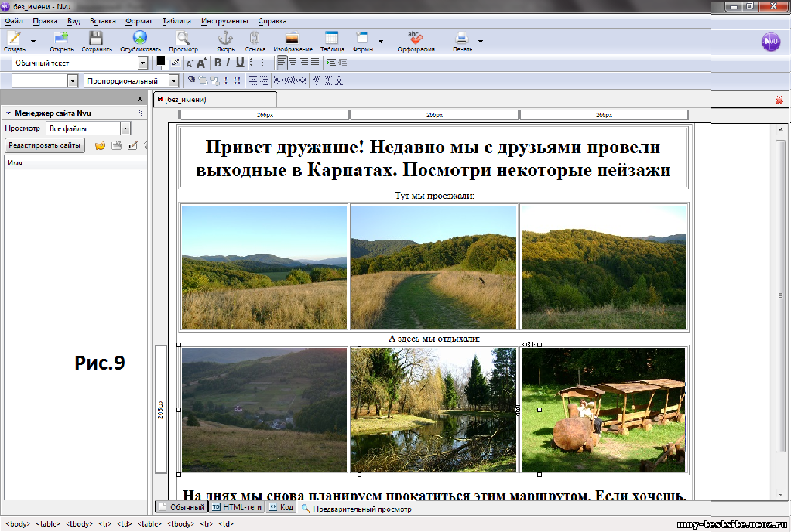791x532 pixels.
Task: Click the Save (Сохранить) floppy disk icon
Action: (96, 38)
